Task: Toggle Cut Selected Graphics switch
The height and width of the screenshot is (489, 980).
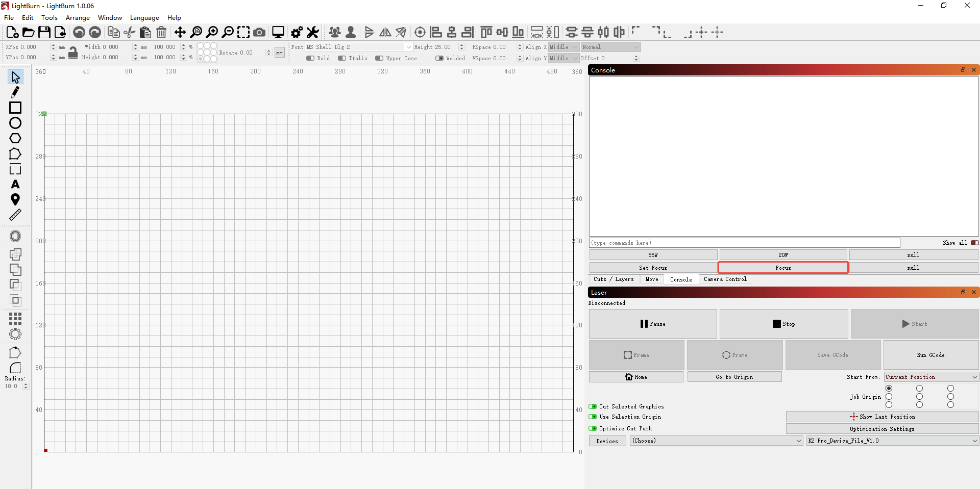Action: click(593, 406)
